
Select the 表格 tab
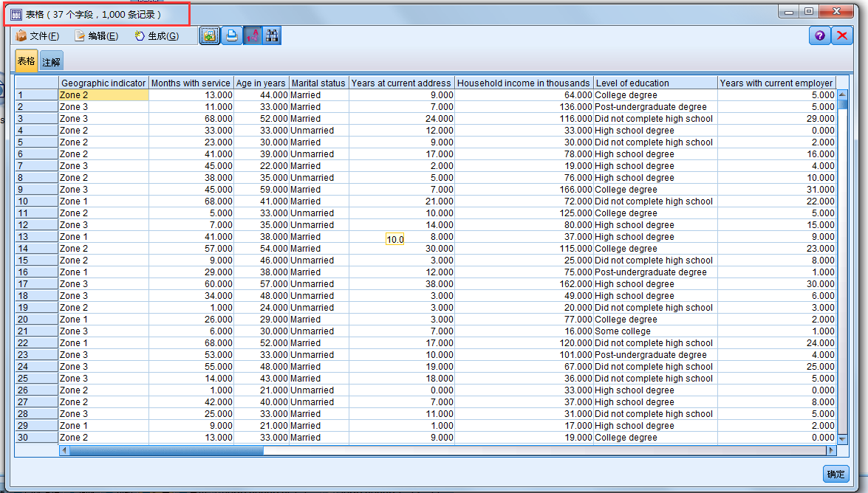[25, 61]
